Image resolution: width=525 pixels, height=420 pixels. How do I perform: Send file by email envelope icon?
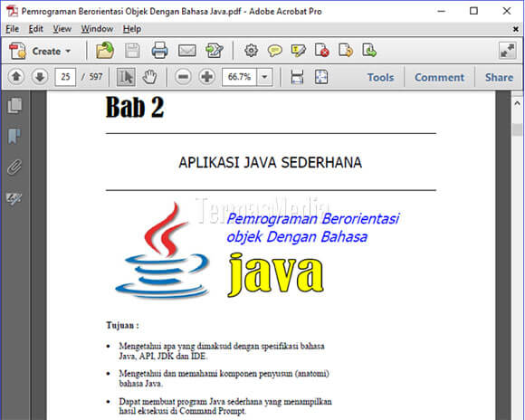click(x=186, y=51)
